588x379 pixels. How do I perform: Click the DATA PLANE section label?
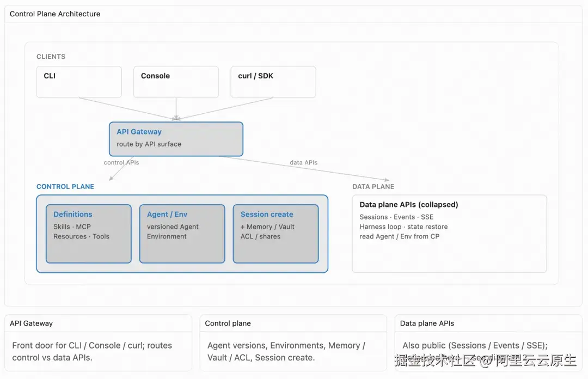(373, 186)
